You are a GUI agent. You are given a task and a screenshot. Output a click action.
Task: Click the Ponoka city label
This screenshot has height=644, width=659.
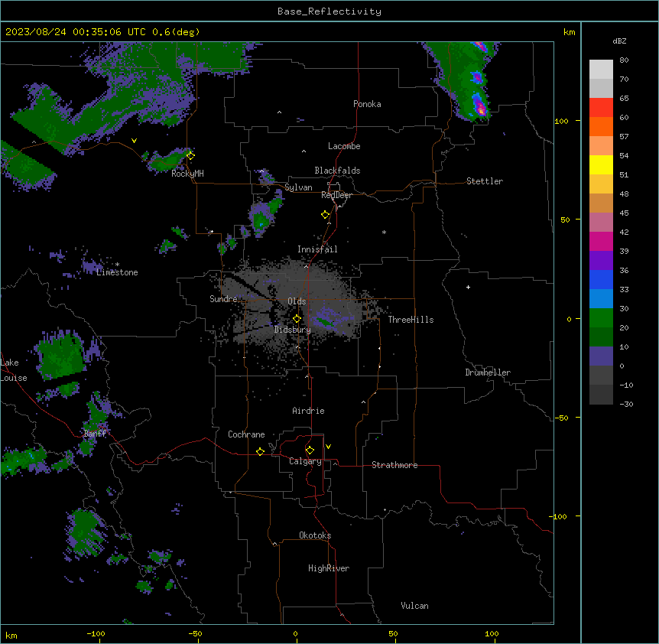coord(367,104)
